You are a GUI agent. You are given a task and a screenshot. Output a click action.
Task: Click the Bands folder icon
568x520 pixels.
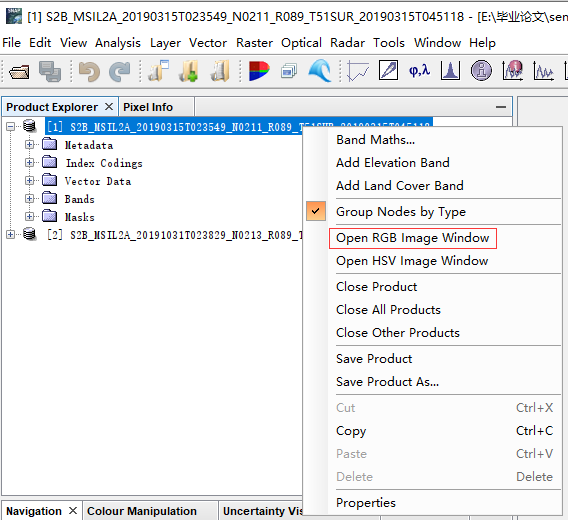49,198
